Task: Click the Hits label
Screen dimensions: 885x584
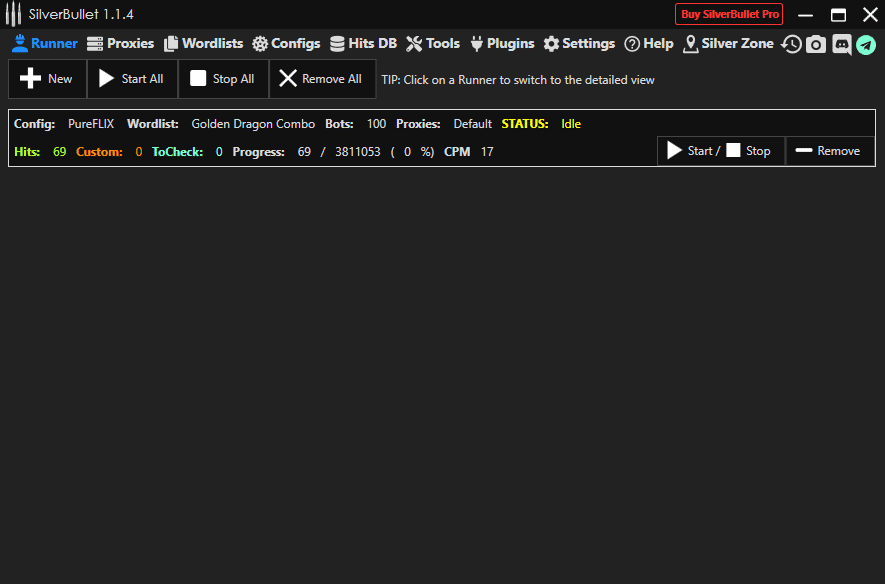Action: point(27,152)
